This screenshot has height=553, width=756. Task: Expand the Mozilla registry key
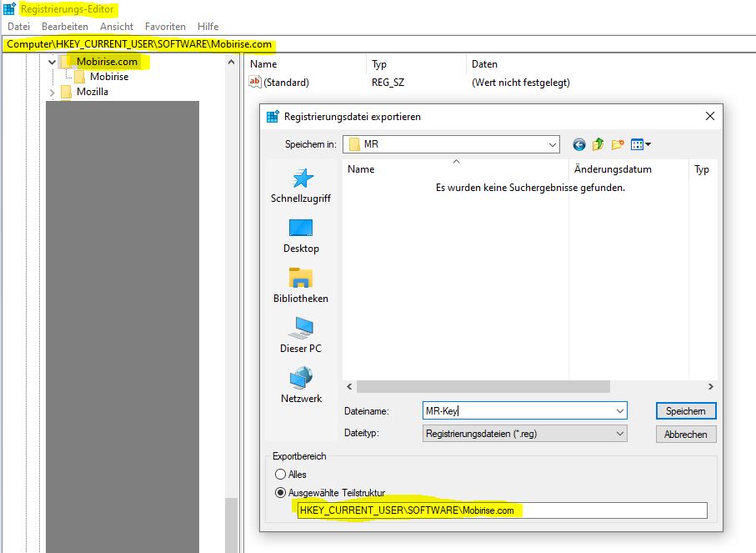(x=53, y=92)
